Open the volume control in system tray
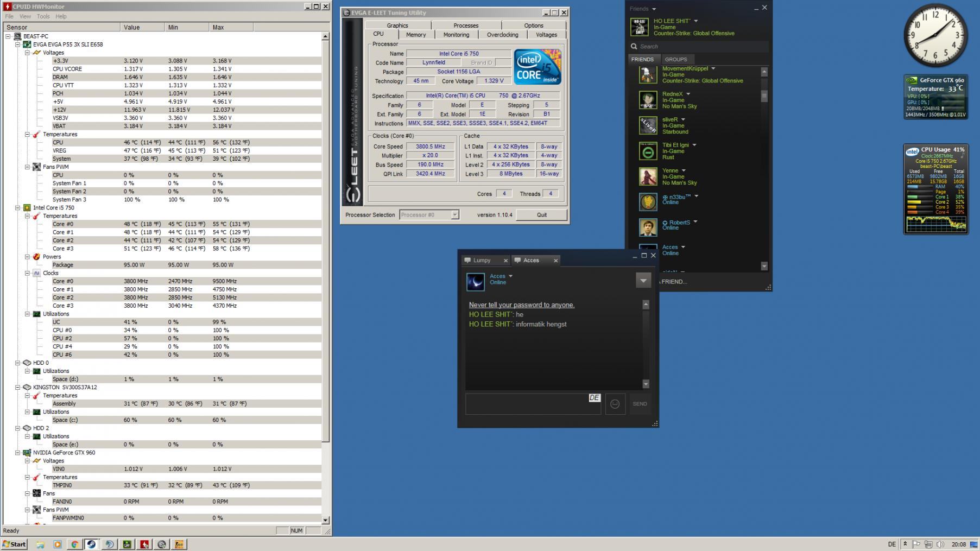This screenshot has width=980, height=551. coord(940,544)
